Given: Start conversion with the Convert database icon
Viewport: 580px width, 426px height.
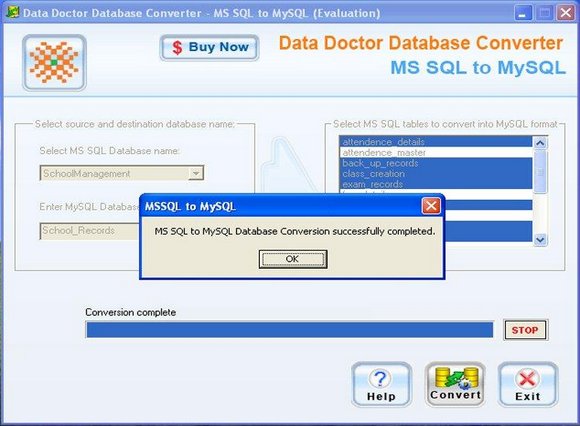Looking at the screenshot, I should point(455,385).
